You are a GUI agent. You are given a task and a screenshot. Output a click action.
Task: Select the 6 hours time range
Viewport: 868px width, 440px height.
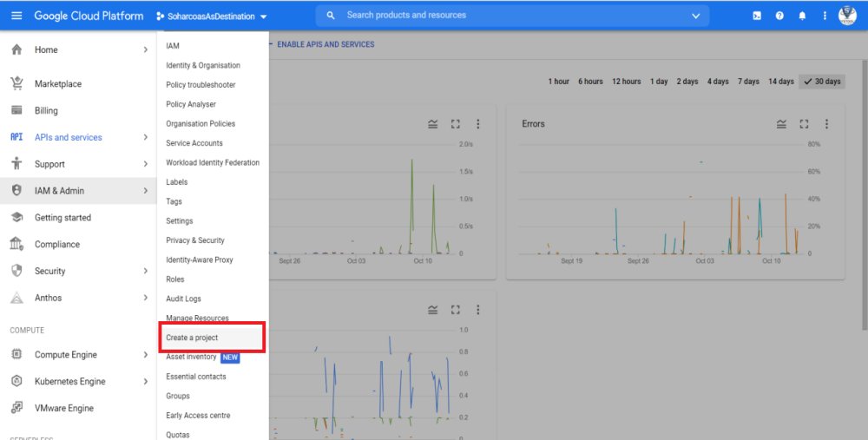pos(590,82)
